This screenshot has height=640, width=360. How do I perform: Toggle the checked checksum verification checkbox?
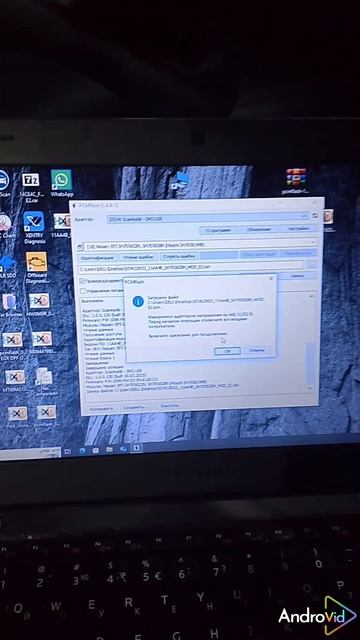click(x=83, y=281)
